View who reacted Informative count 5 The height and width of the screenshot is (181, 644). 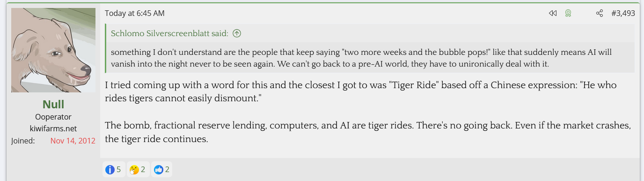118,170
